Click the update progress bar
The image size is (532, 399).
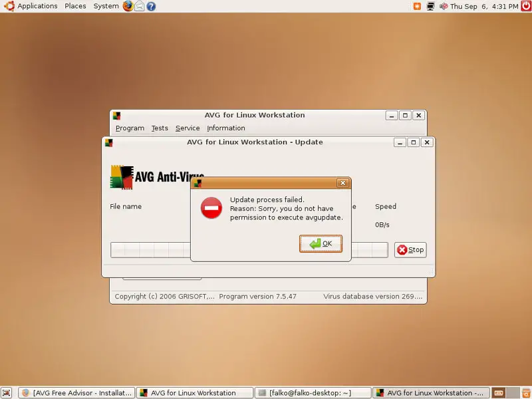pos(249,250)
